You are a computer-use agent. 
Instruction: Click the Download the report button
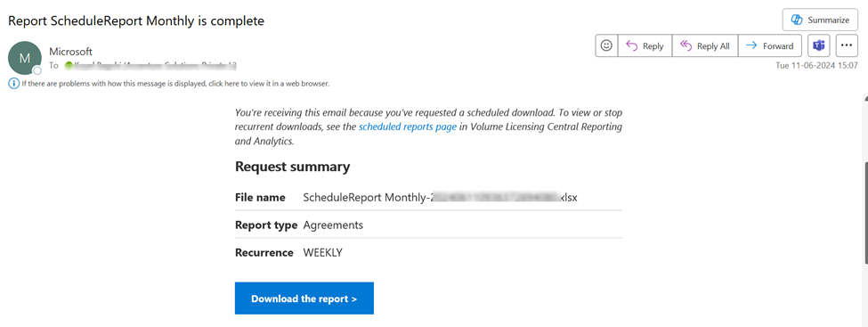[304, 298]
